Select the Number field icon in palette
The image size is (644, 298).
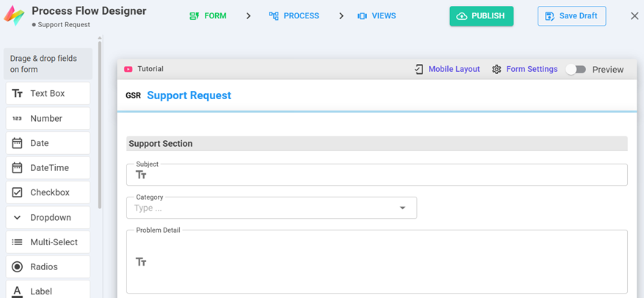[x=18, y=118]
